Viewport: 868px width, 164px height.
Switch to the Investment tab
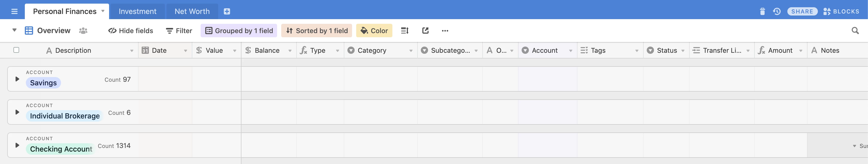pyautogui.click(x=138, y=11)
